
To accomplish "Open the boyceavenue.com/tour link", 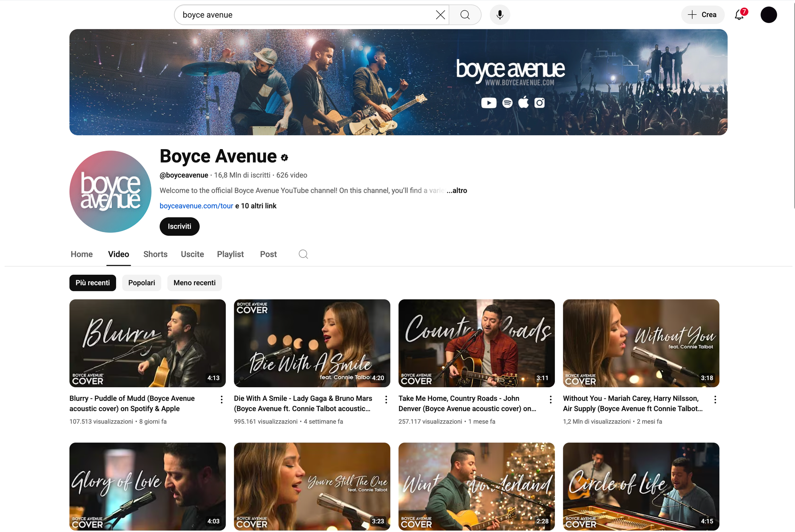I will [x=196, y=206].
